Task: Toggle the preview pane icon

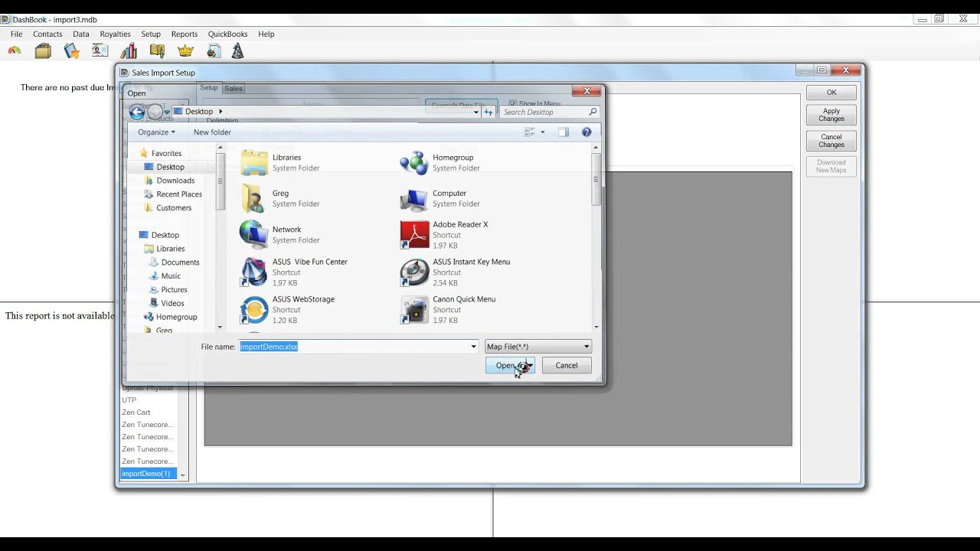Action: point(563,132)
